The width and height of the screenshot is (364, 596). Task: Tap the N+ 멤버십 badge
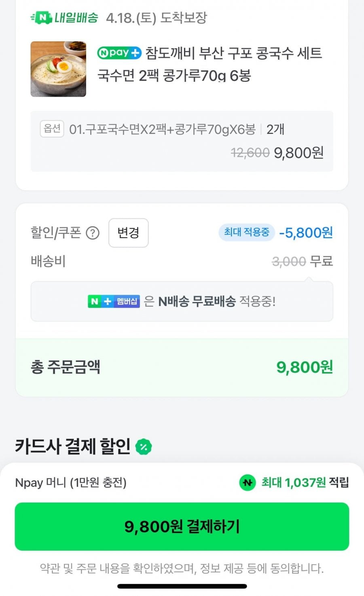click(x=114, y=301)
